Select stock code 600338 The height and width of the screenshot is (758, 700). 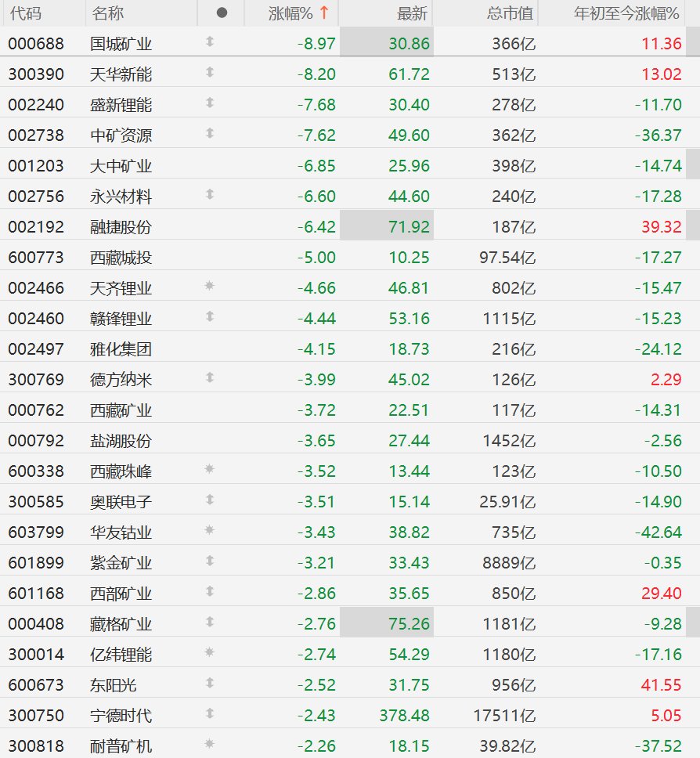(36, 471)
